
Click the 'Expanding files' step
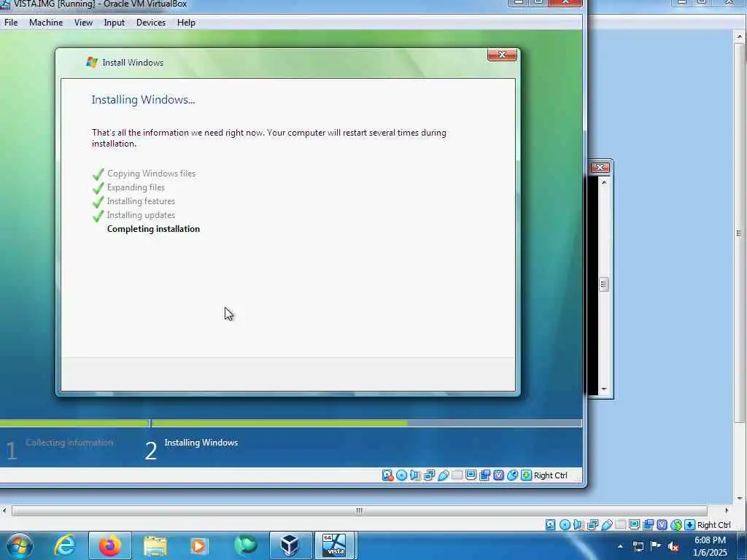(136, 187)
